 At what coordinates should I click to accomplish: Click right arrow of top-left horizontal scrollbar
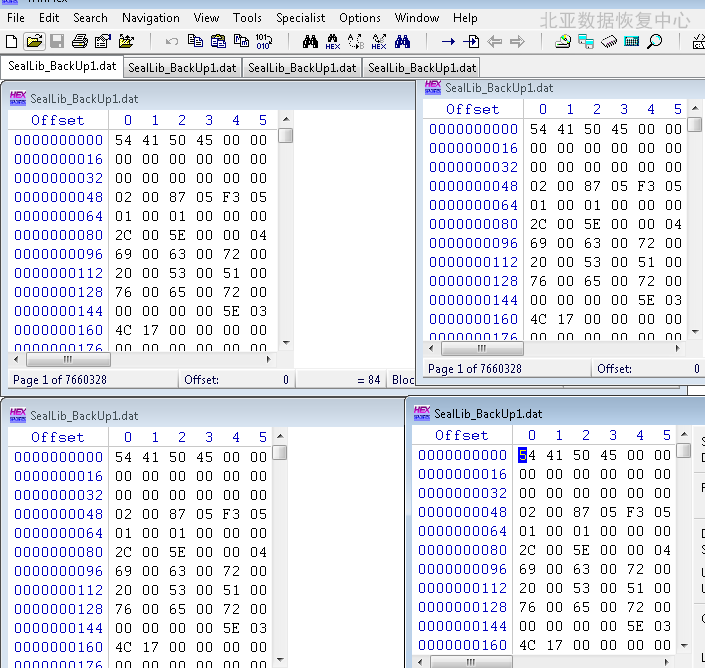point(269,359)
